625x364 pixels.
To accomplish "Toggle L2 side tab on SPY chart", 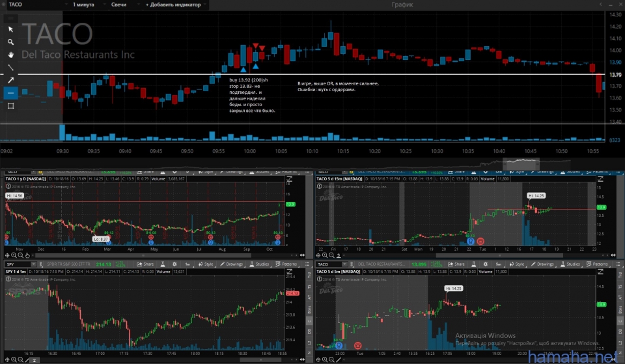I will pyautogui.click(x=309, y=343).
